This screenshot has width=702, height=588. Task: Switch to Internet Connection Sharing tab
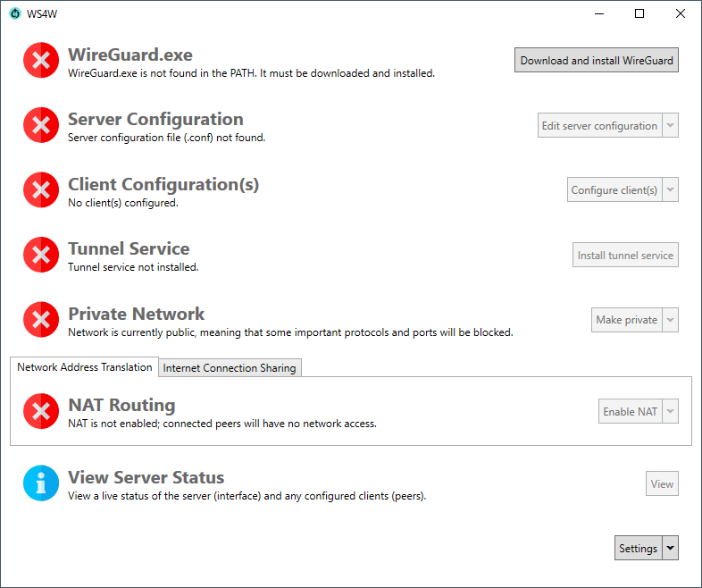coord(230,368)
